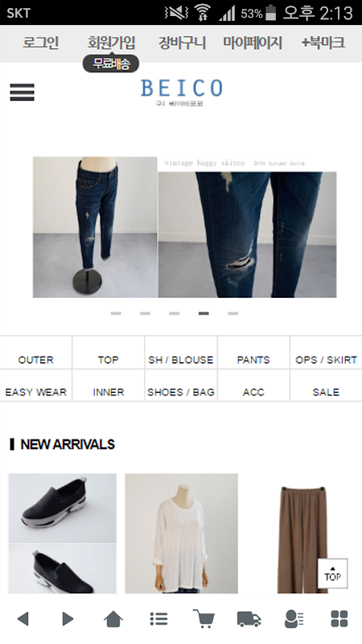Click the 로그인 login link

pos(41,43)
